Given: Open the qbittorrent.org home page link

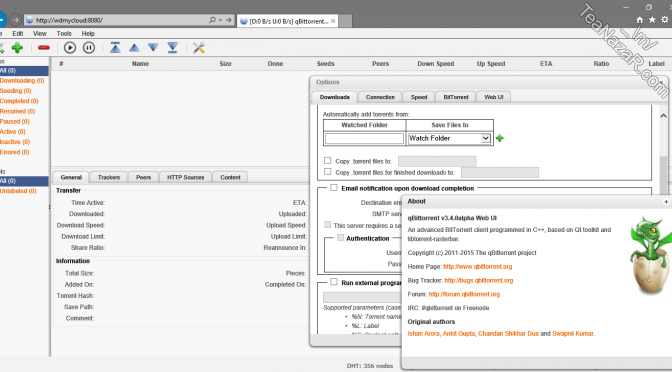Looking at the screenshot, I should 477,267.
